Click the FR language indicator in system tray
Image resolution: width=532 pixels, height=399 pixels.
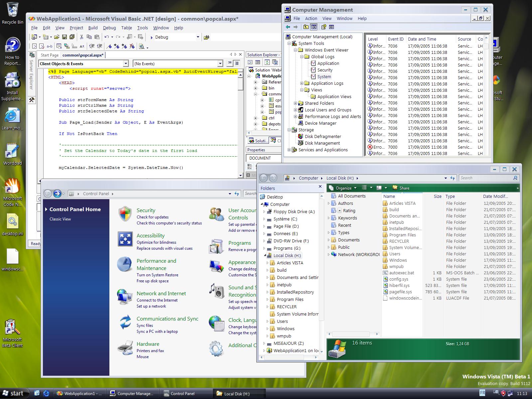click(482, 393)
